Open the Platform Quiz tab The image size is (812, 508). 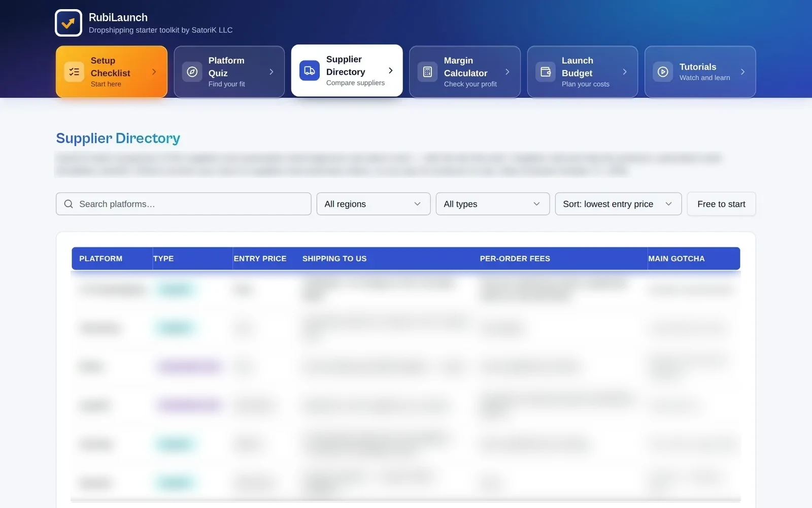click(x=229, y=72)
